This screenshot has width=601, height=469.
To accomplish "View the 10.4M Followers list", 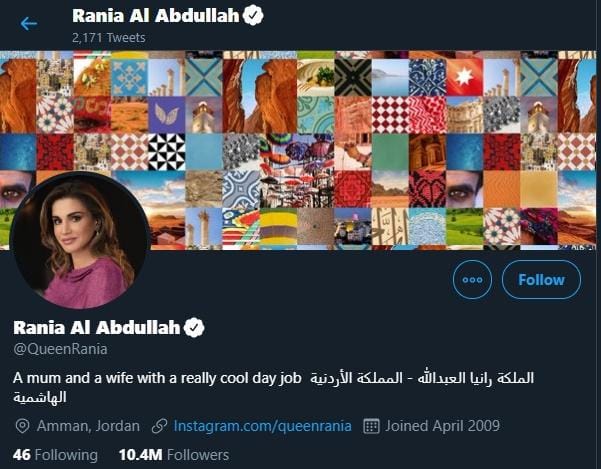I will pos(174,455).
